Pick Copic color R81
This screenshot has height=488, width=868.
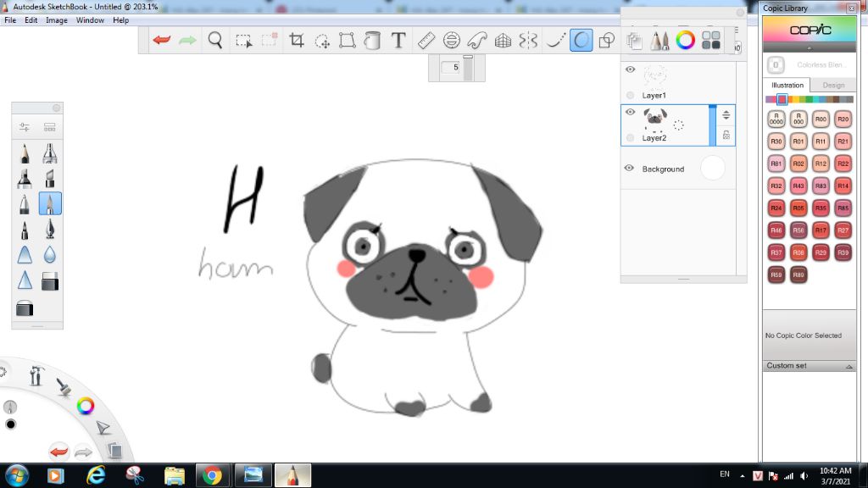coord(776,164)
